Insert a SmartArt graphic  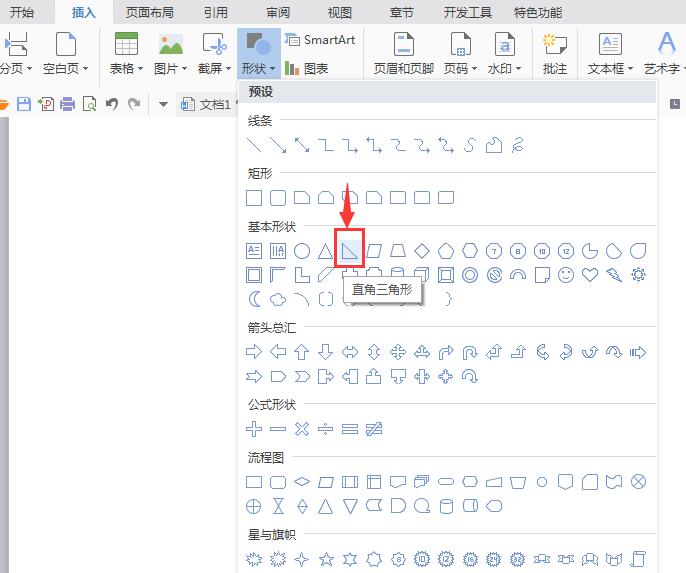pyautogui.click(x=320, y=40)
